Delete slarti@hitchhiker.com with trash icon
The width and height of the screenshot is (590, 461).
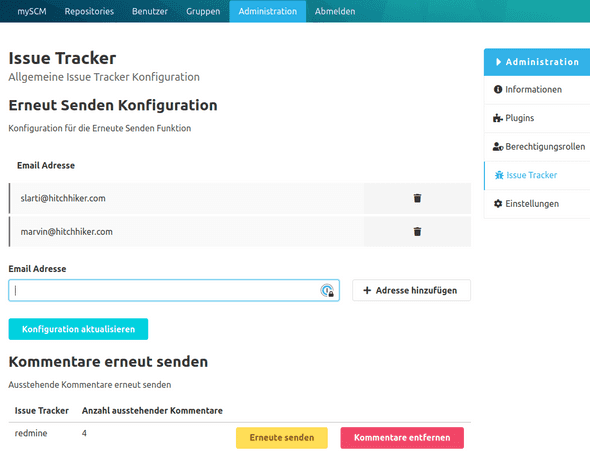pyautogui.click(x=417, y=198)
